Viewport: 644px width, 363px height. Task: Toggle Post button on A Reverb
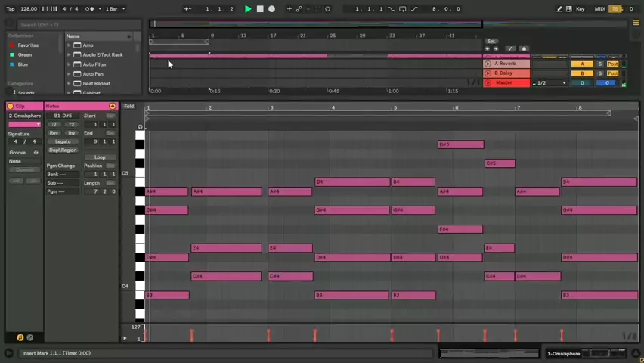613,64
